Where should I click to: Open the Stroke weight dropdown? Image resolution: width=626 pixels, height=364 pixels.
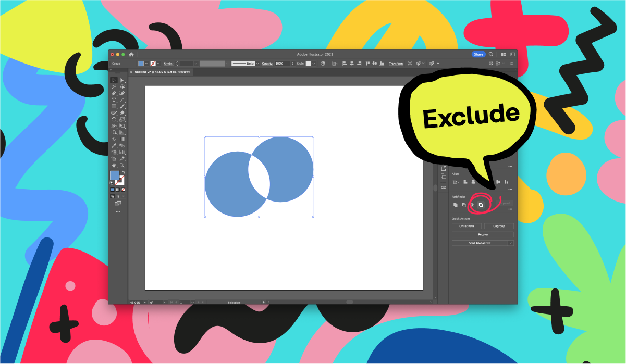pyautogui.click(x=195, y=63)
